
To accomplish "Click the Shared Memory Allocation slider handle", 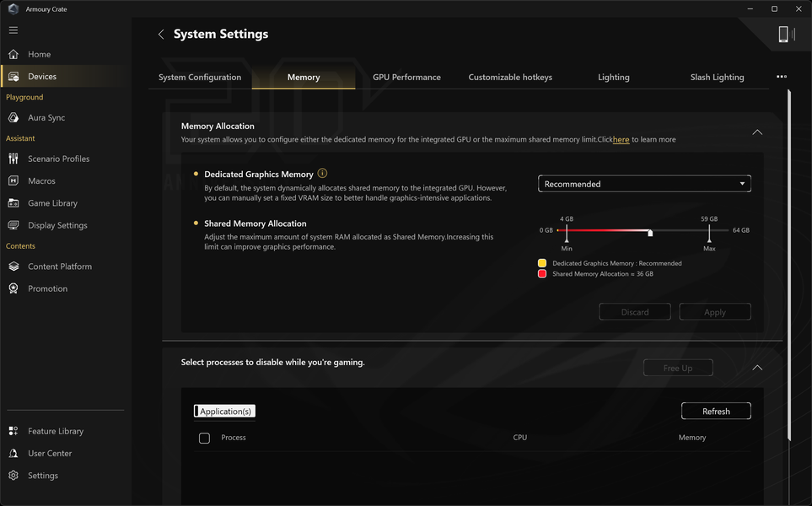I will click(x=650, y=233).
